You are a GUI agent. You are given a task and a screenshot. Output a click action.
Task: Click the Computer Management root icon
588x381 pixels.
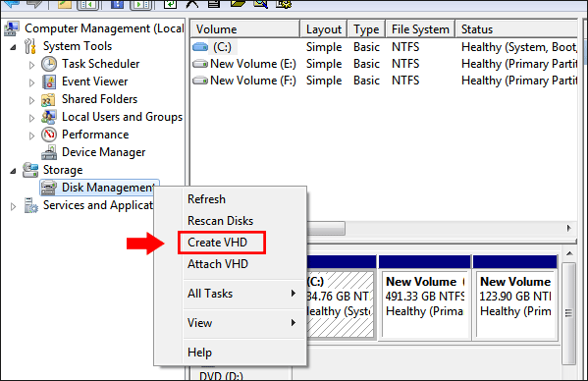[12, 28]
